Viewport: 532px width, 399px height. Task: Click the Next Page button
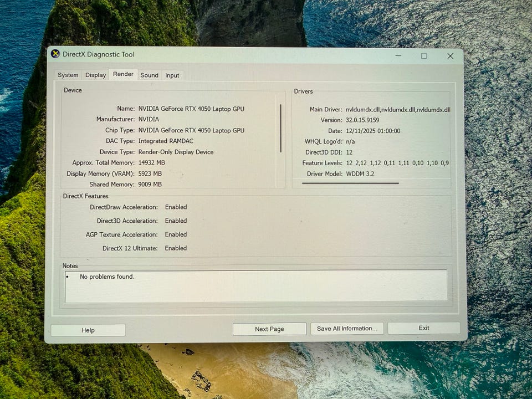pyautogui.click(x=269, y=329)
